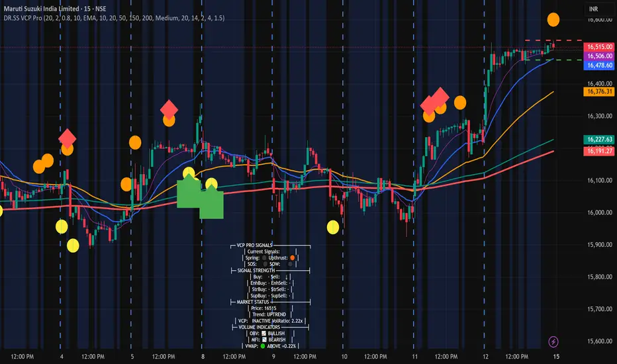This screenshot has height=364, width=617.
Task: Open the INR currency selector
Action: 593,9
